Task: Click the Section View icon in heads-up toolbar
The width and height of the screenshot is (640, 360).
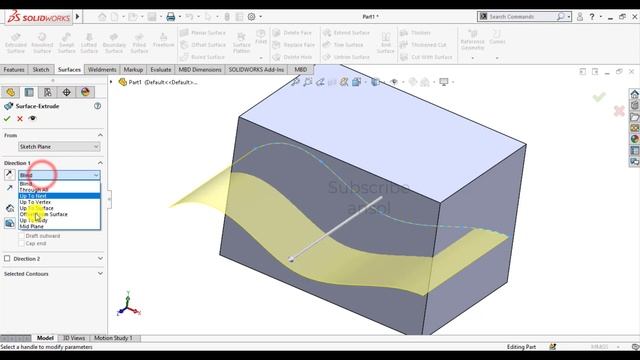Action: (332, 82)
